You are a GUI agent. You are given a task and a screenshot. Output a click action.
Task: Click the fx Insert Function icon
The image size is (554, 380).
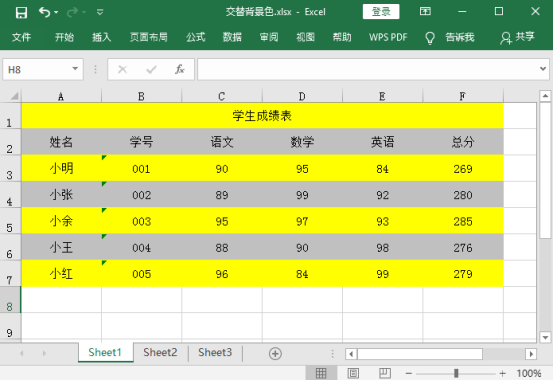[180, 70]
